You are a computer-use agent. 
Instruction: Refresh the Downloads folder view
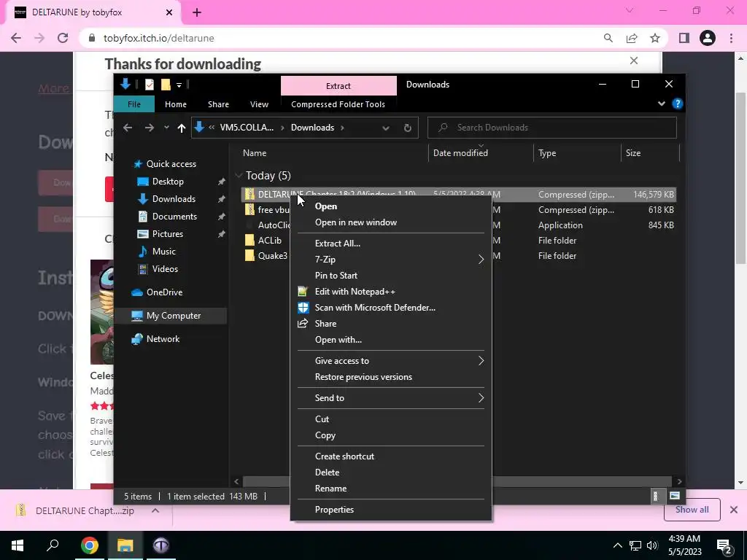click(x=407, y=128)
